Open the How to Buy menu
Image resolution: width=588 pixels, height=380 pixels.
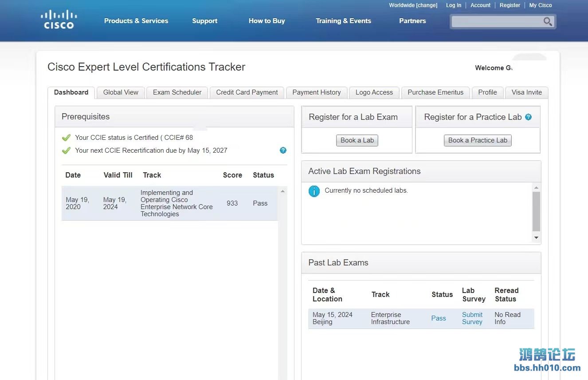[x=267, y=21]
